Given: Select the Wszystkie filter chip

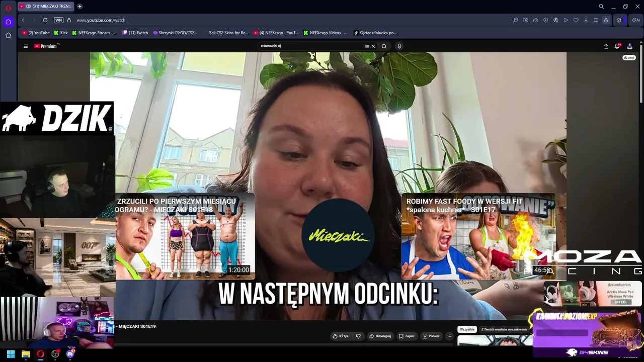Looking at the screenshot, I should point(467,329).
